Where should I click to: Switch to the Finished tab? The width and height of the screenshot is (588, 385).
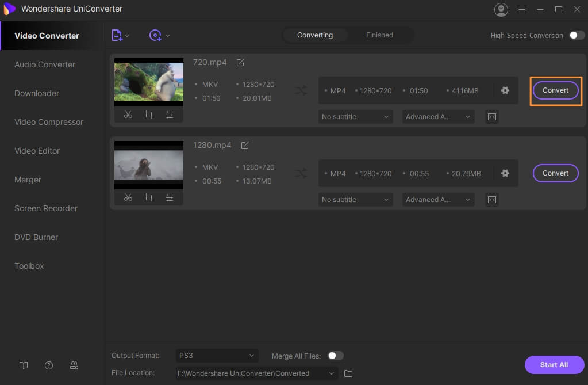point(379,35)
